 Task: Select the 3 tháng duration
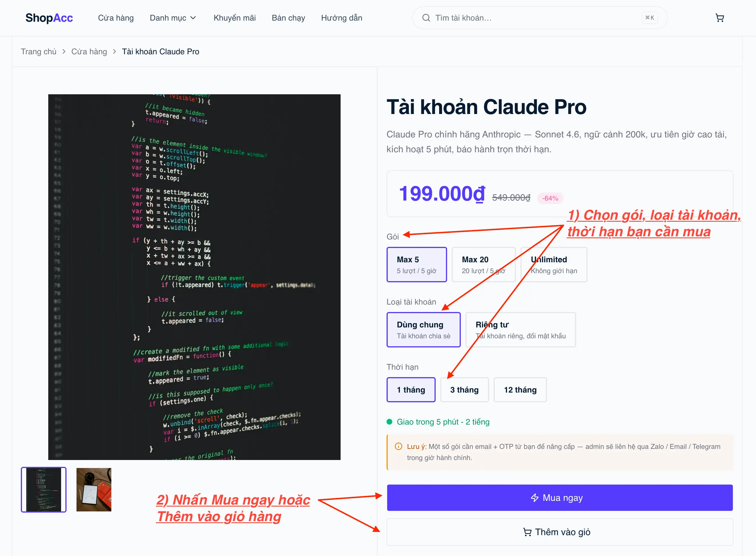pyautogui.click(x=465, y=390)
